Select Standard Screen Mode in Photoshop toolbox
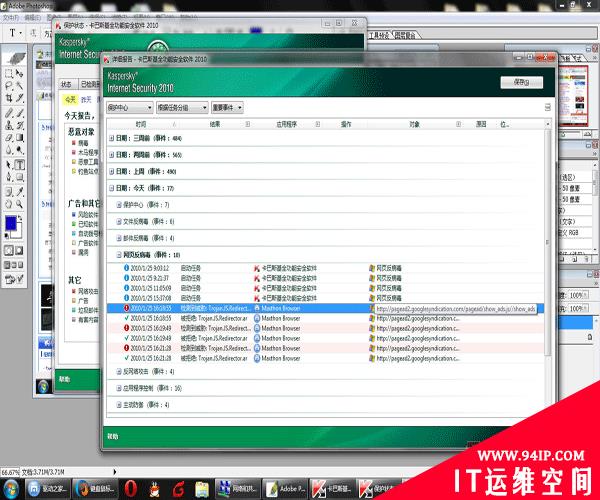This screenshot has width=600, height=500. pyautogui.click(x=7, y=265)
